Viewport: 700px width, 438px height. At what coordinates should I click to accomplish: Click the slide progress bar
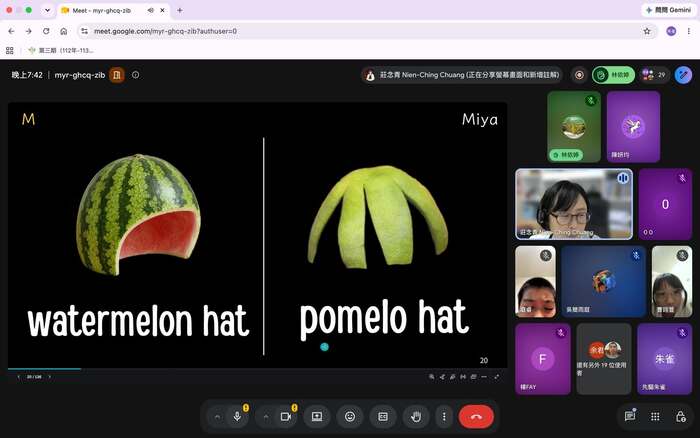pyautogui.click(x=257, y=369)
